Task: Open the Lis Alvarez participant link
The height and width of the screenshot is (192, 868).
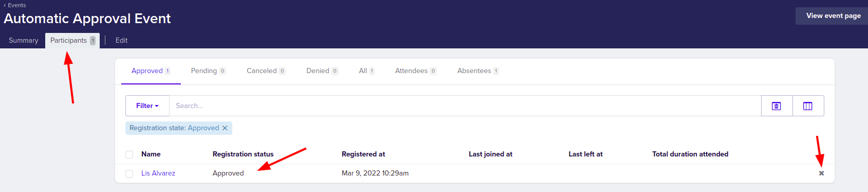Action: point(158,173)
